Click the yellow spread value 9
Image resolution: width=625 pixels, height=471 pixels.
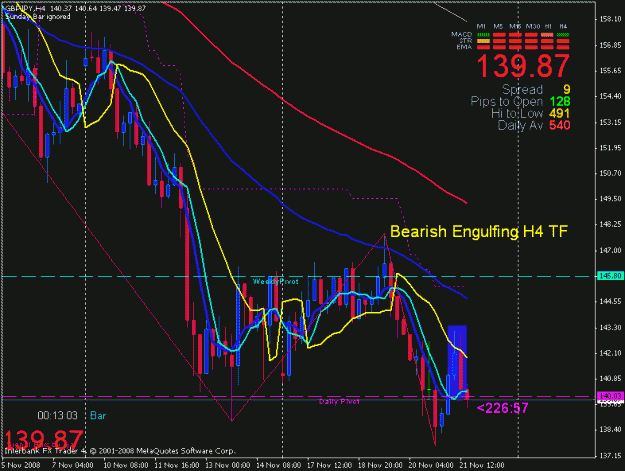(566, 89)
